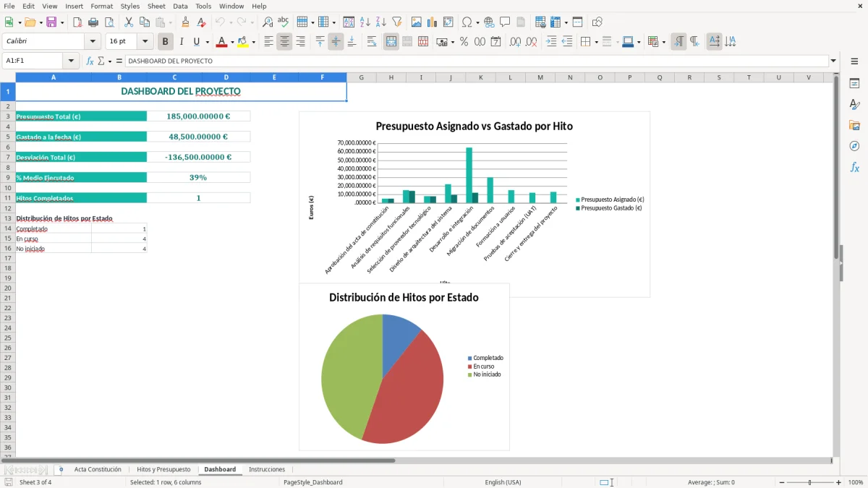Open the font color dropdown arrow
The height and width of the screenshot is (488, 868).
click(x=232, y=42)
